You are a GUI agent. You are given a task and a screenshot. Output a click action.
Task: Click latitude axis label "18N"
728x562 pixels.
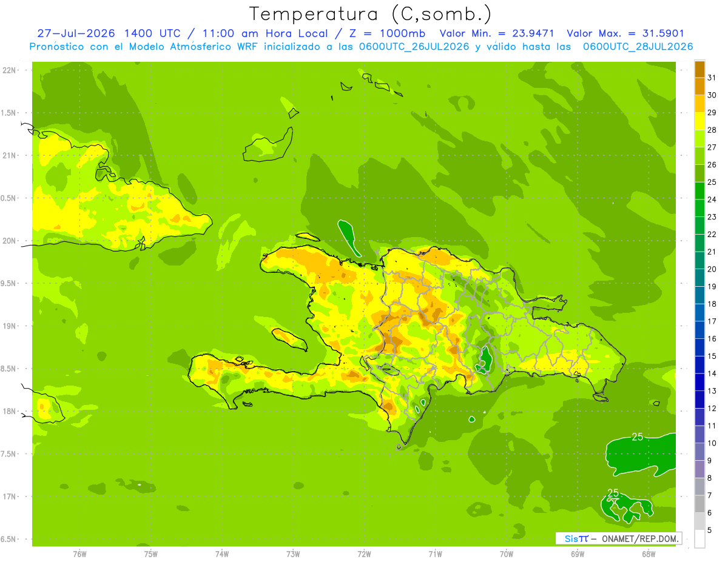point(10,411)
